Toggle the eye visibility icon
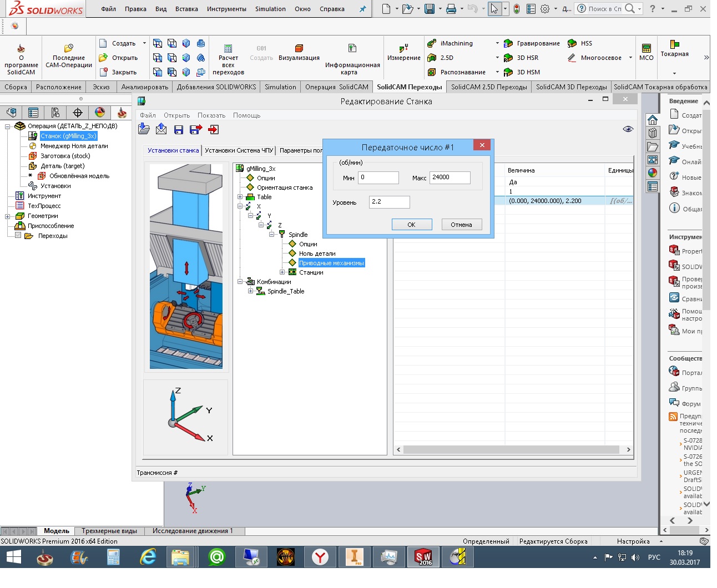 click(628, 129)
